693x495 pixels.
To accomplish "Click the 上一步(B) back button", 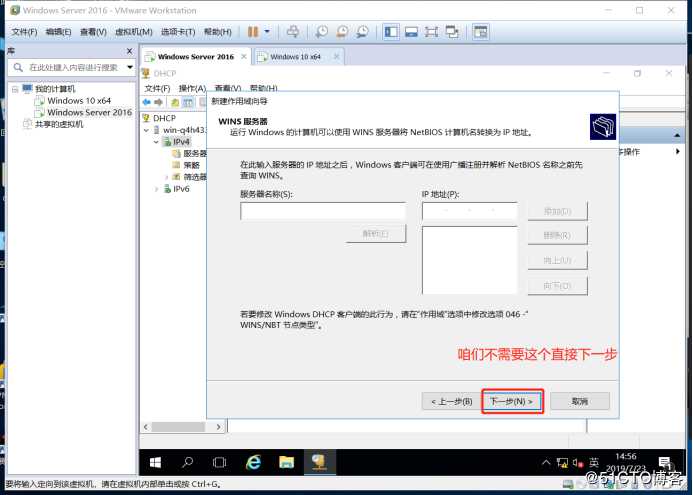I will (451, 401).
